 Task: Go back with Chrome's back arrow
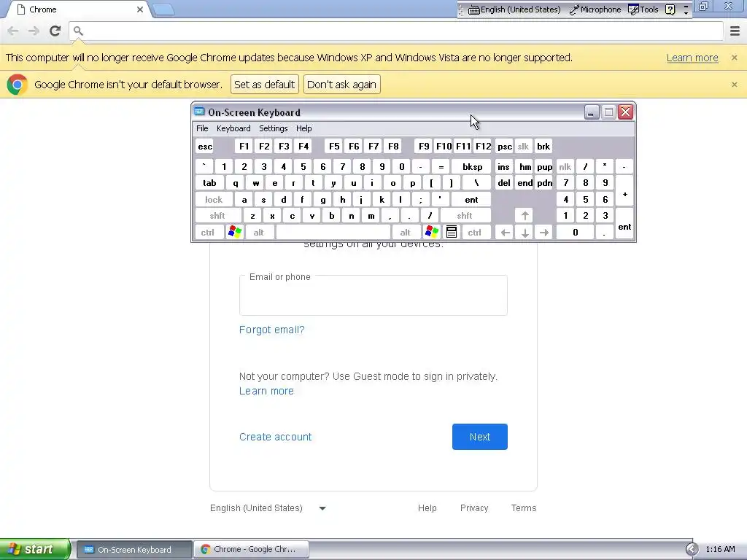pyautogui.click(x=13, y=31)
